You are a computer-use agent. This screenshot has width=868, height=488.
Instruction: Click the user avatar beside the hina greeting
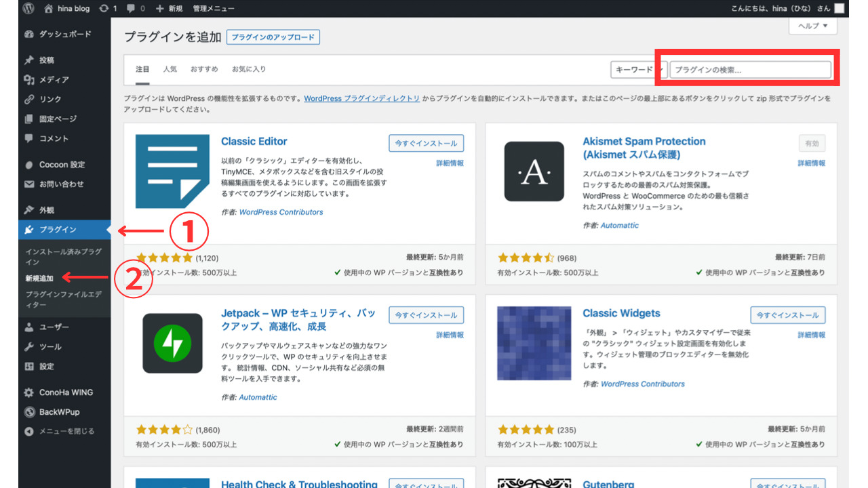pos(840,9)
